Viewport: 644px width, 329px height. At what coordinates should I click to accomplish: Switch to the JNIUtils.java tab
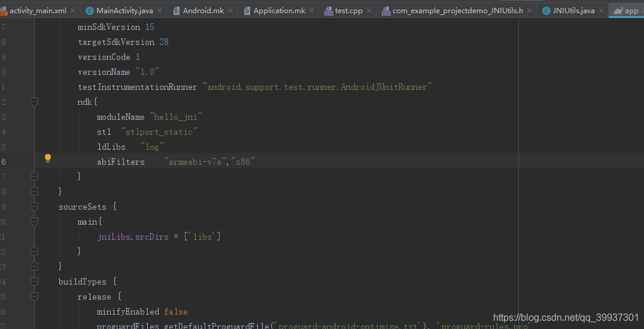573,11
